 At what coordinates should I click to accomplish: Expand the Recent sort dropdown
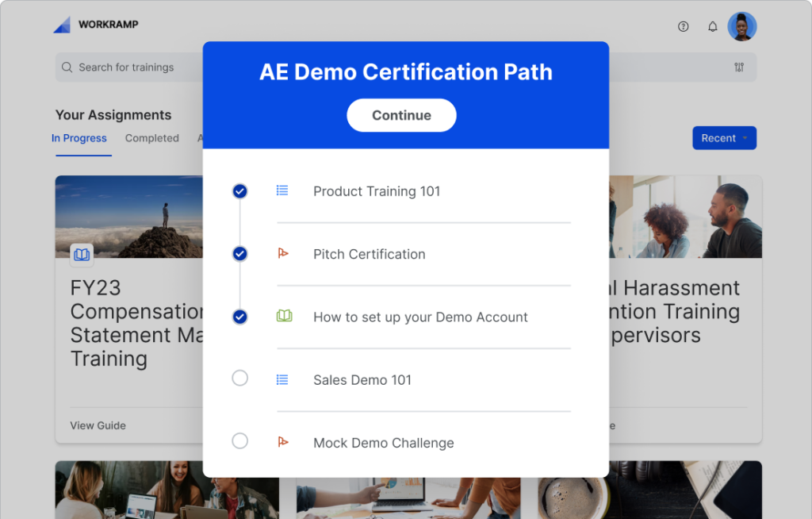pyautogui.click(x=724, y=138)
